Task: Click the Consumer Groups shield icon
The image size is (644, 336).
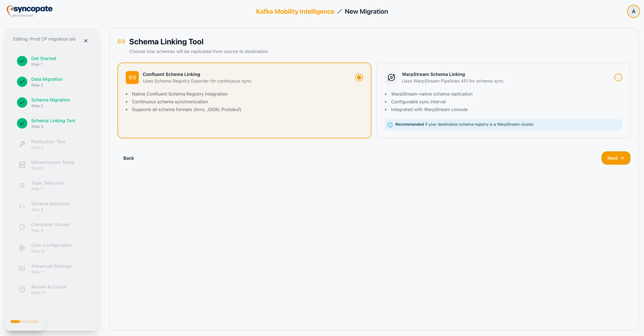Action: (x=22, y=227)
